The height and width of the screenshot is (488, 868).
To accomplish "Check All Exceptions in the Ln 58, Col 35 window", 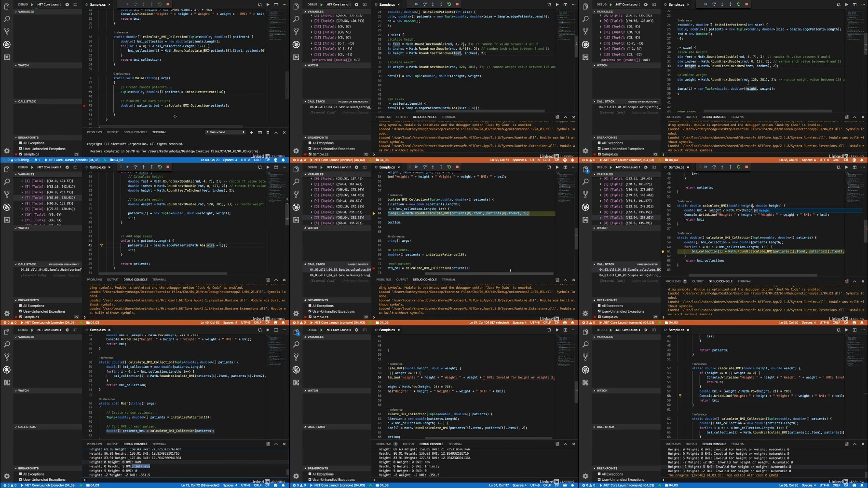I will click(x=599, y=474).
